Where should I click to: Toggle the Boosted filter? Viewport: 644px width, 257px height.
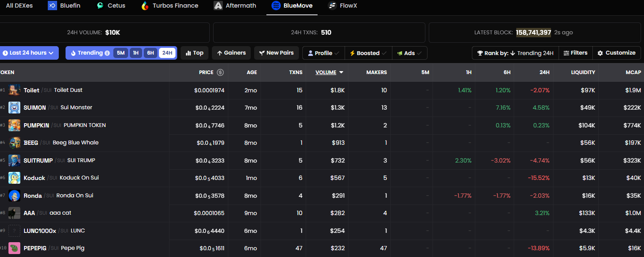click(368, 53)
